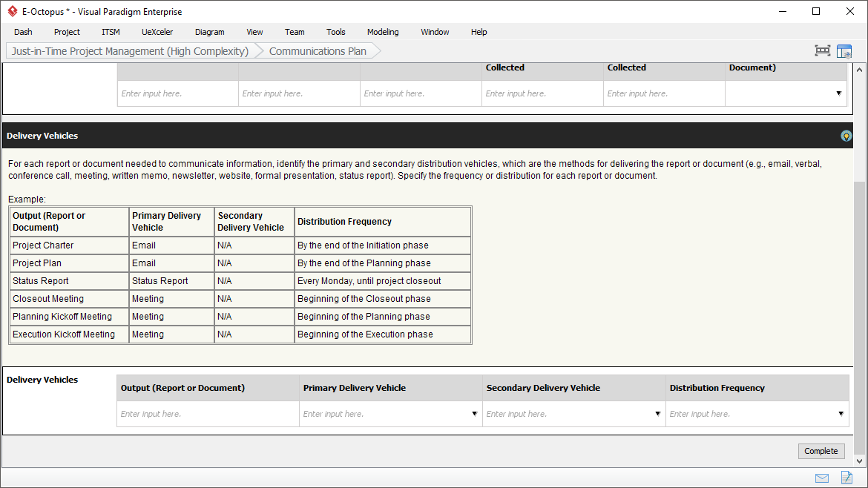
Task: Click the document pencil icon in status bar
Action: click(846, 478)
